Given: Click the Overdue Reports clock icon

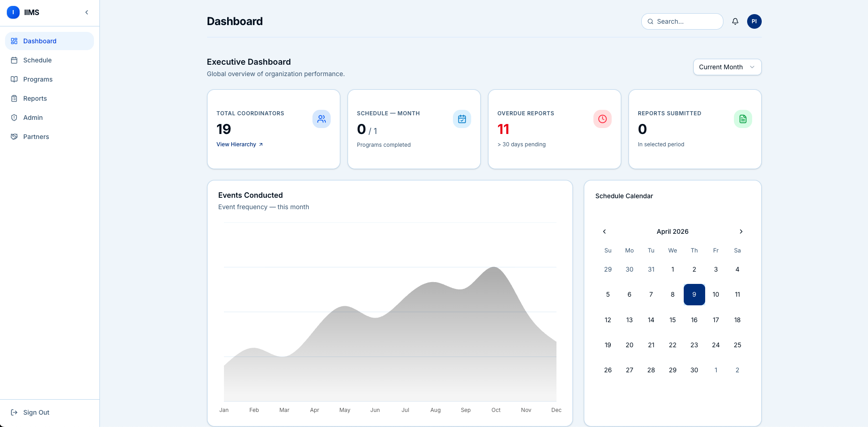Looking at the screenshot, I should tap(602, 119).
